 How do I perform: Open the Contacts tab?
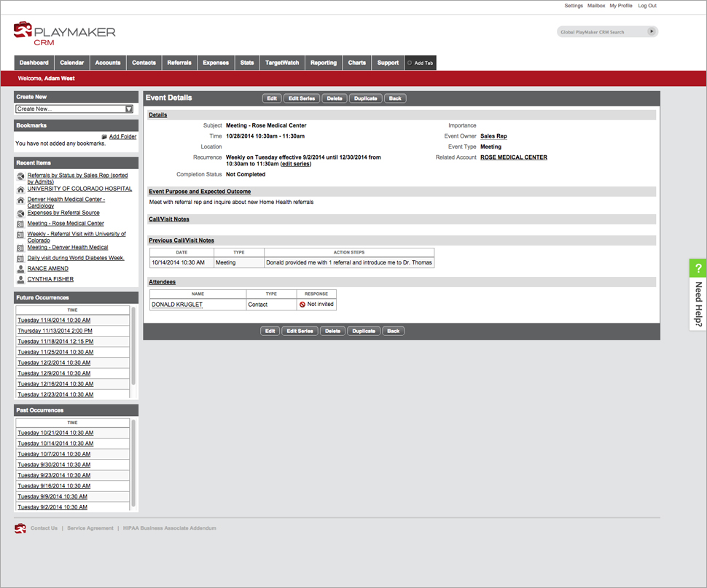pyautogui.click(x=144, y=63)
